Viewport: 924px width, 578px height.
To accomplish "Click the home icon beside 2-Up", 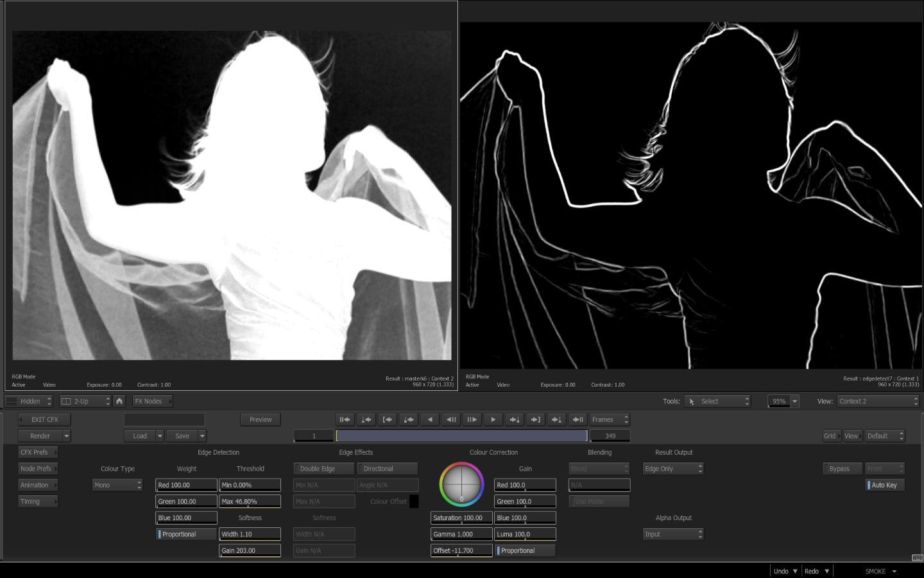I will [x=119, y=401].
